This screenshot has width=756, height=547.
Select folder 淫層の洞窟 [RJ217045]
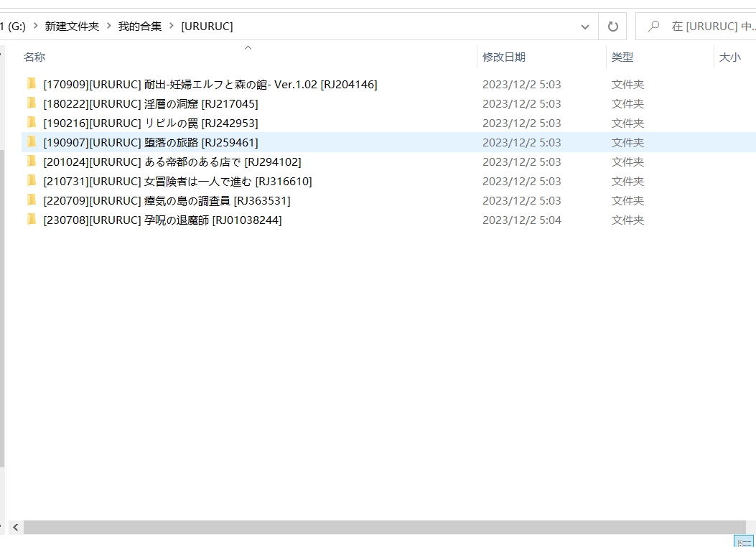point(151,103)
